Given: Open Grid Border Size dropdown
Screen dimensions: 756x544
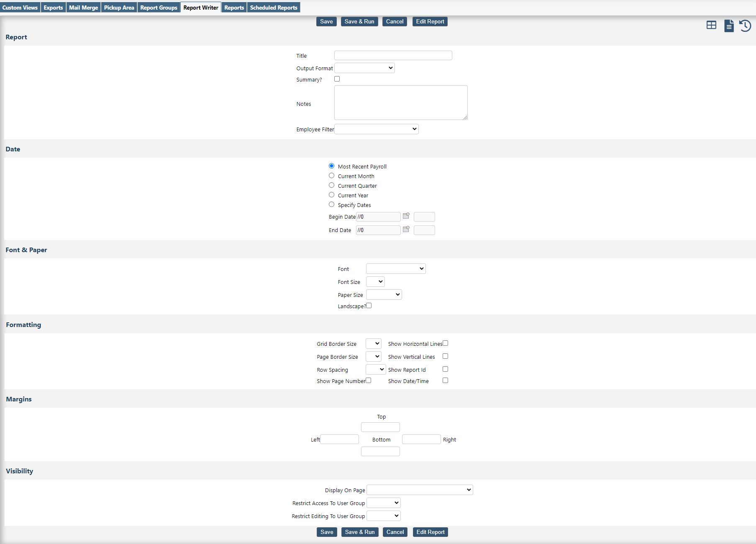Looking at the screenshot, I should tap(374, 344).
